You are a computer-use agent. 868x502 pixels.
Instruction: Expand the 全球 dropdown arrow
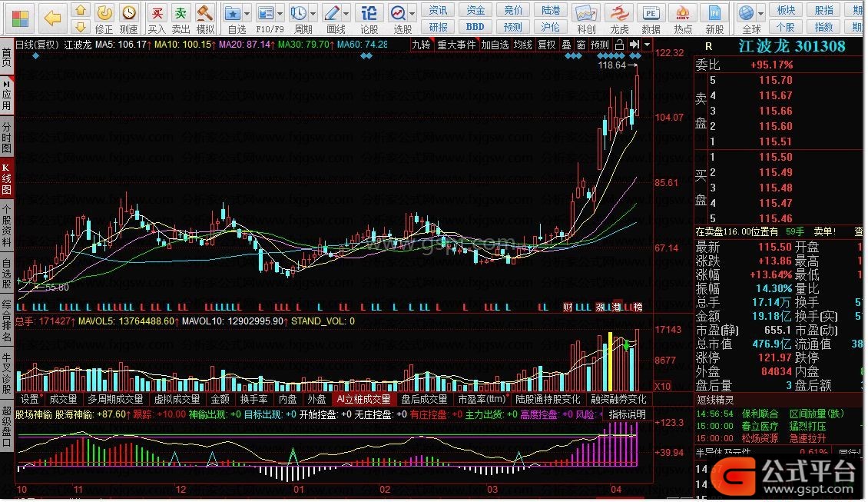click(x=760, y=13)
